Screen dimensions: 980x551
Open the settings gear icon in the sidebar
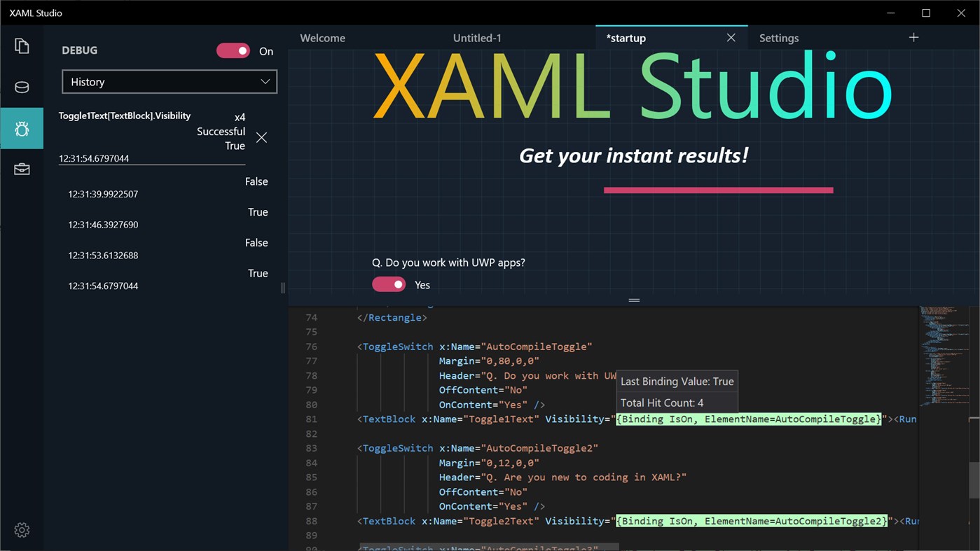pos(22,530)
